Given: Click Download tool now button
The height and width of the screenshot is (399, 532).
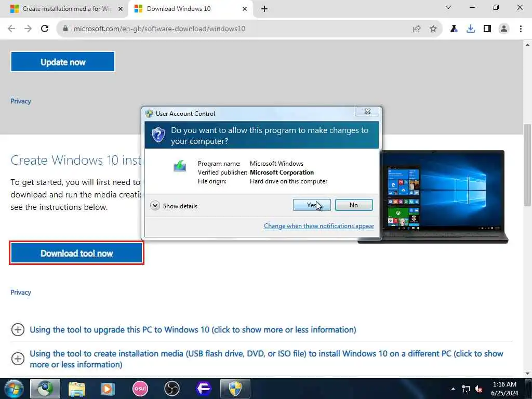Looking at the screenshot, I should pos(77,253).
